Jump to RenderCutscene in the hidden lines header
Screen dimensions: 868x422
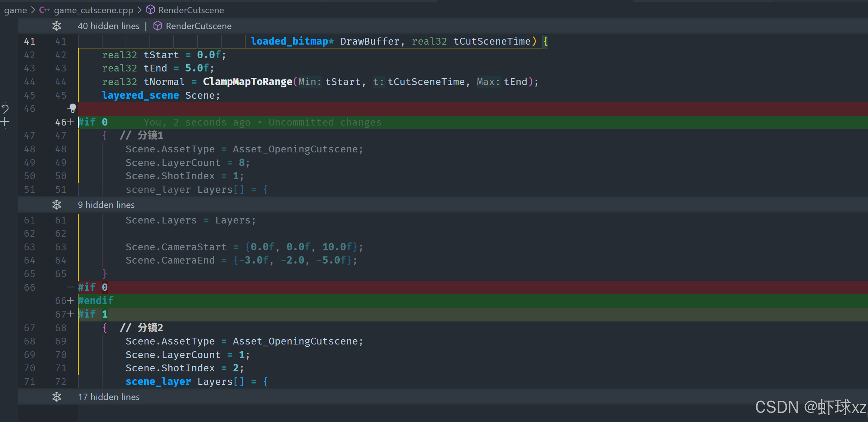pos(199,26)
